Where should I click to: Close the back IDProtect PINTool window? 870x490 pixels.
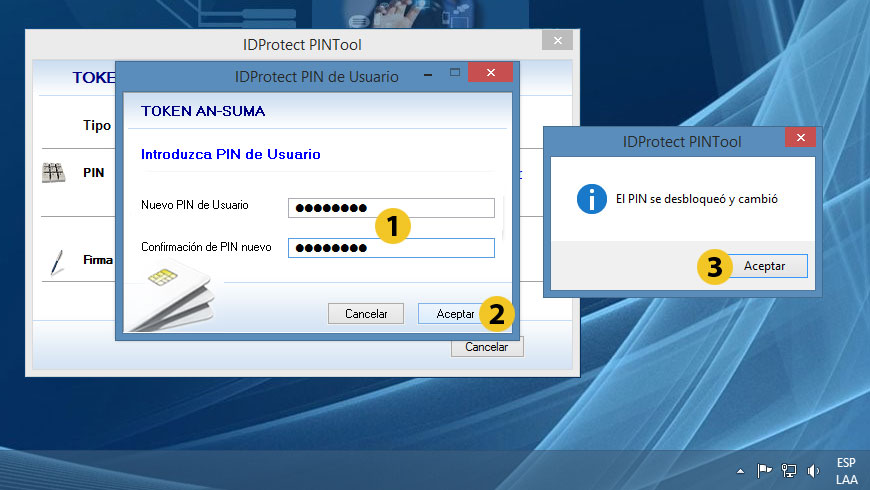point(558,41)
